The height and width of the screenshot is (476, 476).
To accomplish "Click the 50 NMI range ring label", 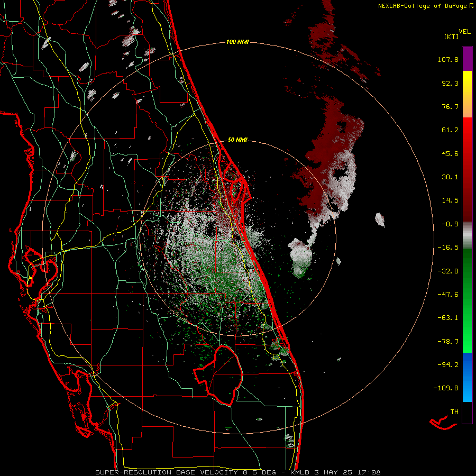I will (x=237, y=140).
